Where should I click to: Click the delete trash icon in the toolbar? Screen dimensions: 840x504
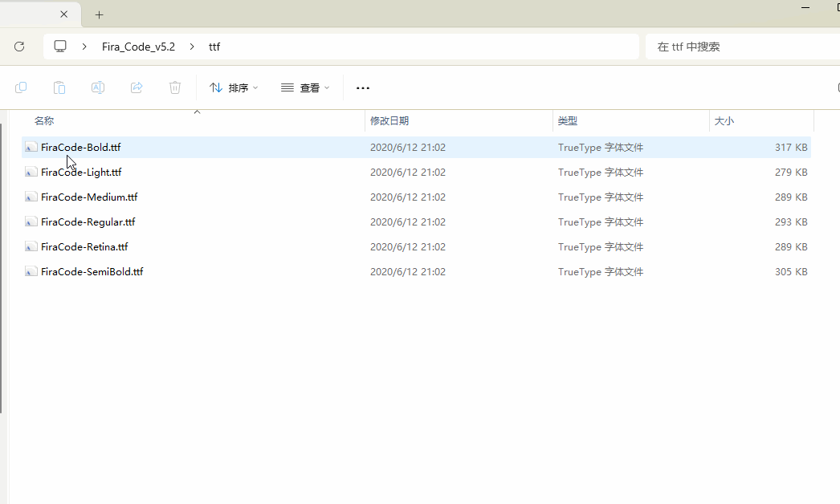175,87
